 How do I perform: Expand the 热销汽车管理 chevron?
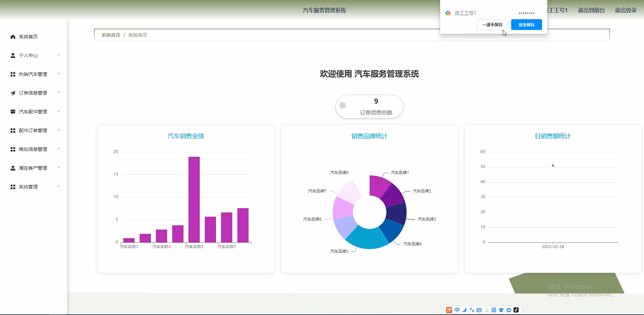59,74
